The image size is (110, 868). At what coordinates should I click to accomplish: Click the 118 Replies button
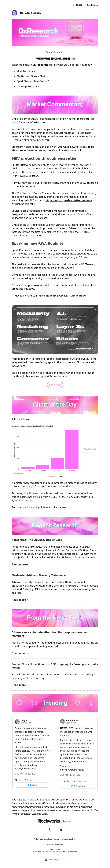[x=78, y=786]
